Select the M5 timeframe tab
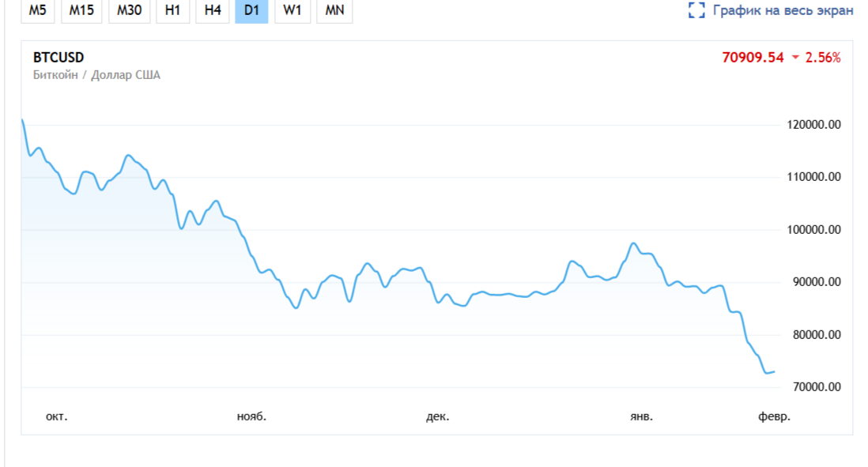Viewport: 868px width, 467px height. click(x=37, y=11)
